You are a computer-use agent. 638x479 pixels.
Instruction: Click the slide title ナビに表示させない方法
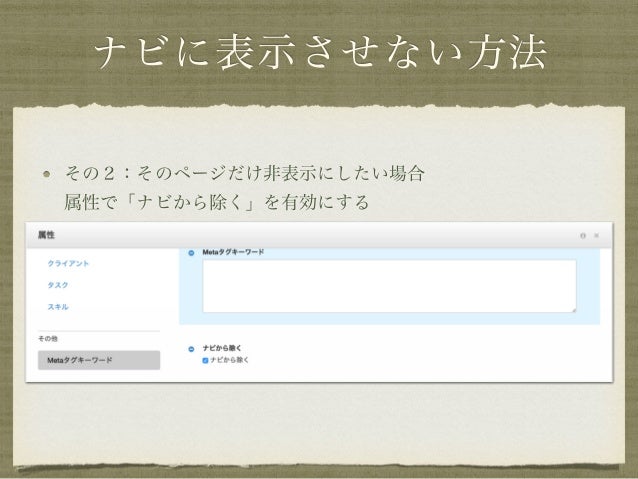pyautogui.click(x=320, y=52)
